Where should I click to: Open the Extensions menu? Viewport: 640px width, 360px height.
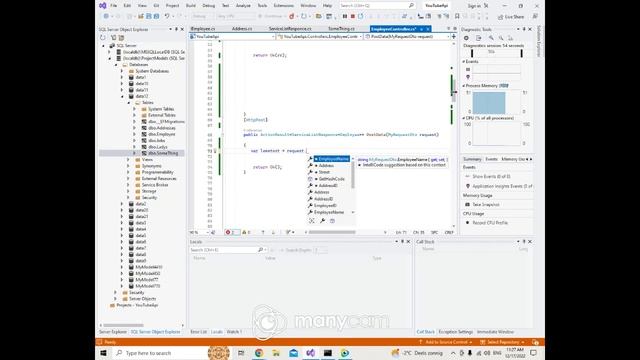point(283,6)
